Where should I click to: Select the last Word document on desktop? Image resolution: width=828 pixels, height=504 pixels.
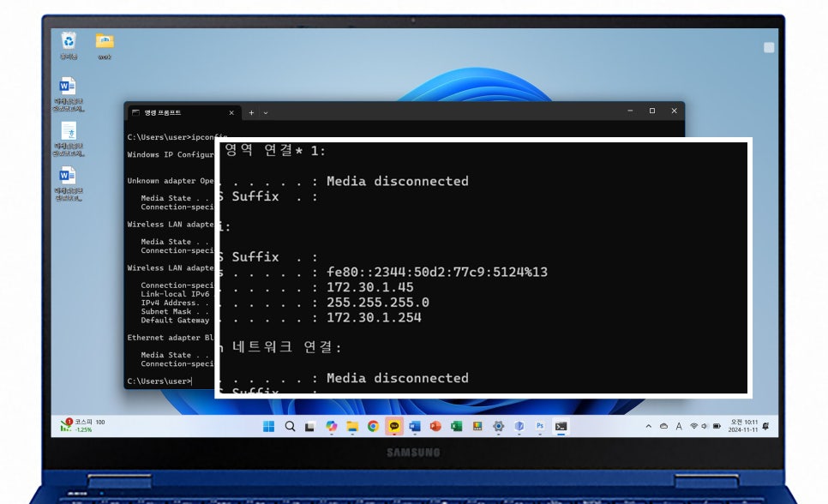point(68,183)
